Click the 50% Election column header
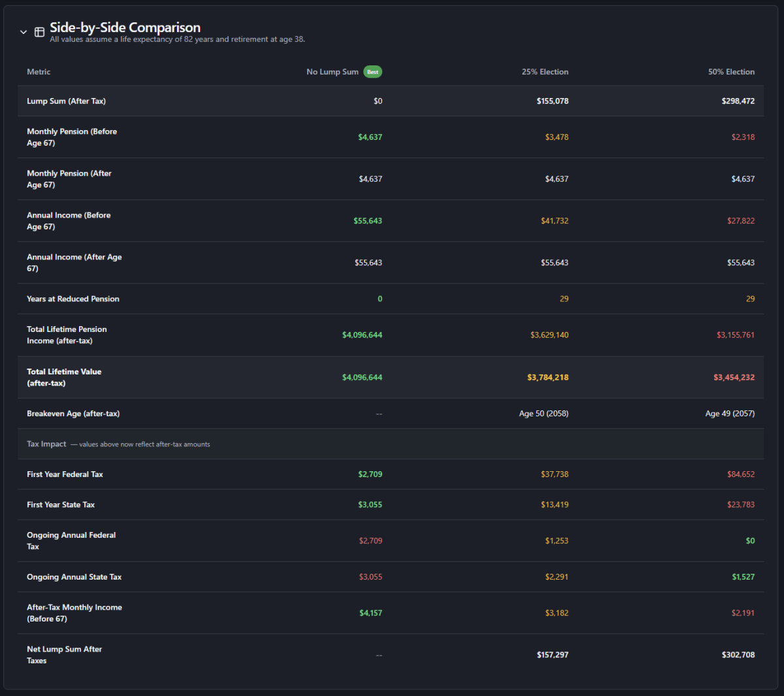 (731, 72)
